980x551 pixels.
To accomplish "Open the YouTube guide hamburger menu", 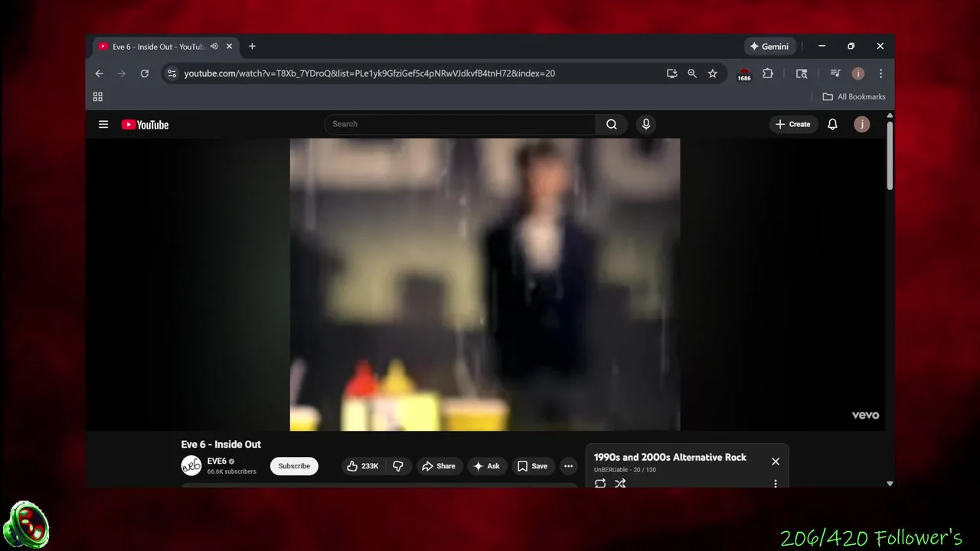I will pos(103,124).
